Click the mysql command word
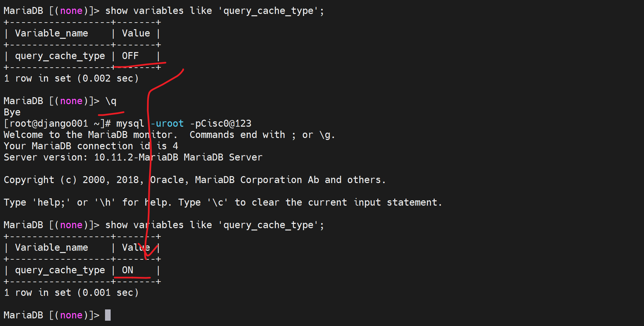 [130, 123]
